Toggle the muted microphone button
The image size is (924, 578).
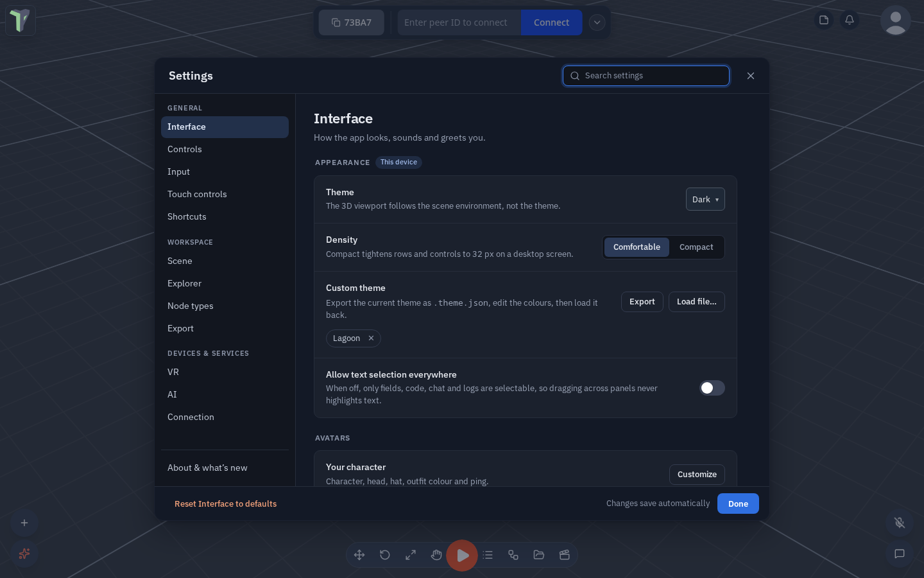[x=900, y=523]
